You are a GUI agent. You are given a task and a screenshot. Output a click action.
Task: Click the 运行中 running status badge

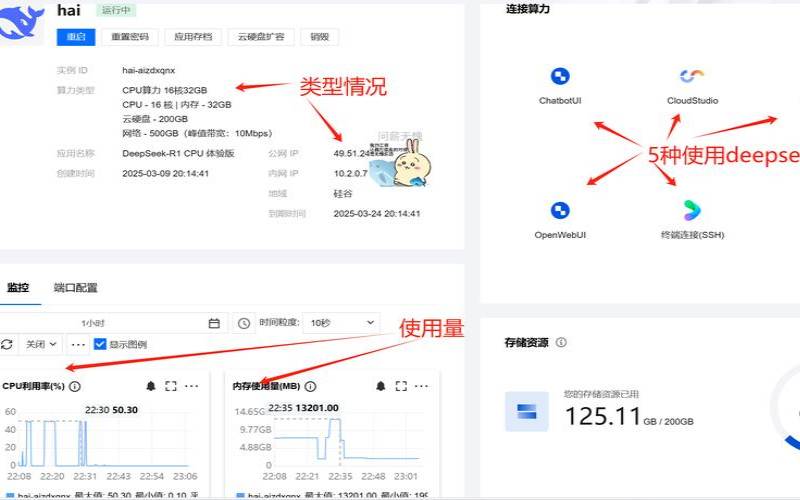116,10
